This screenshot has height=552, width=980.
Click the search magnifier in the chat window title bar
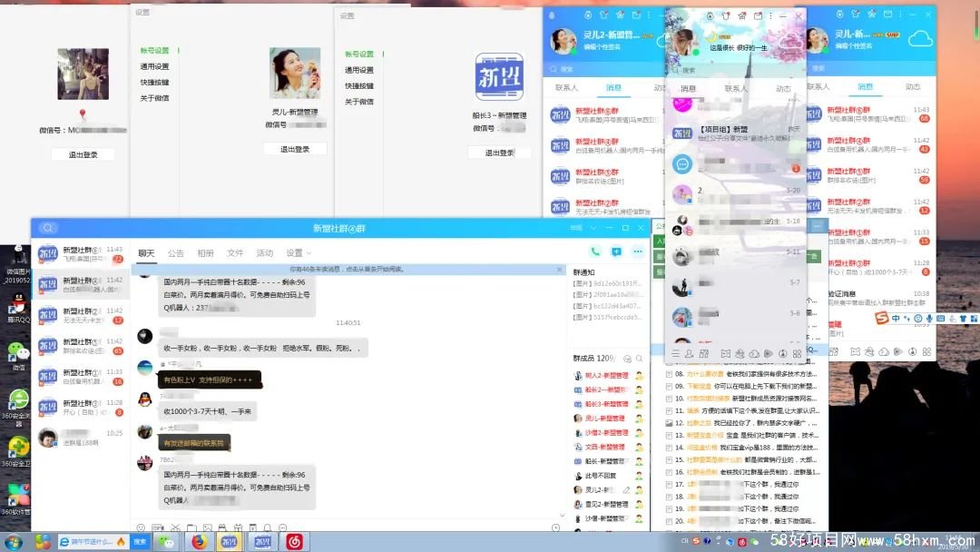pos(48,228)
